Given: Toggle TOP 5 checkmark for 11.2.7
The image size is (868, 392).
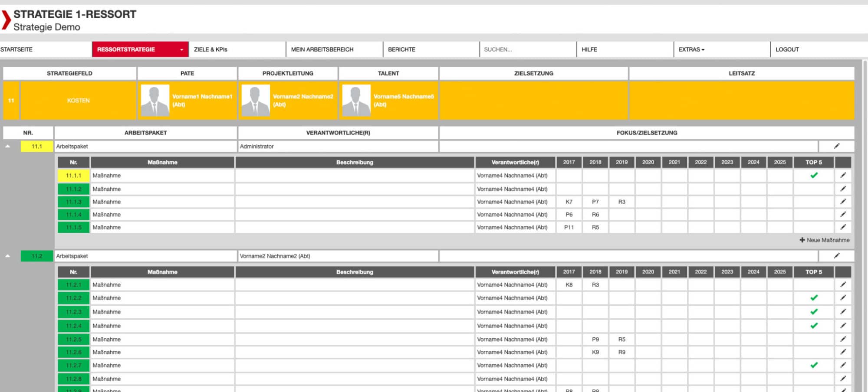Looking at the screenshot, I should click(x=814, y=365).
